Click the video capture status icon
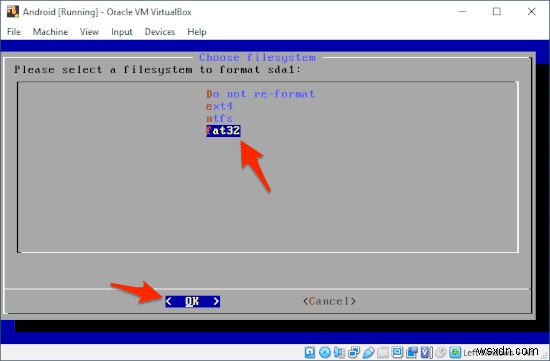This screenshot has width=550, height=361. pos(412,352)
